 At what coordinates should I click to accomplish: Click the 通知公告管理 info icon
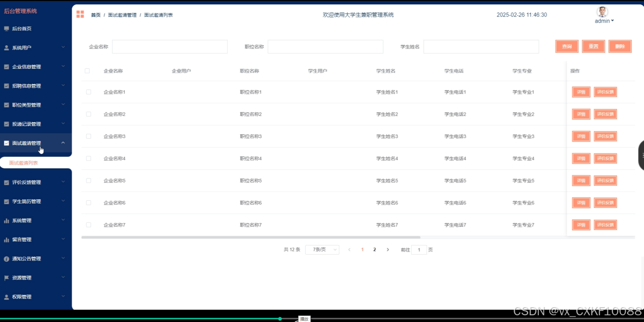6,259
